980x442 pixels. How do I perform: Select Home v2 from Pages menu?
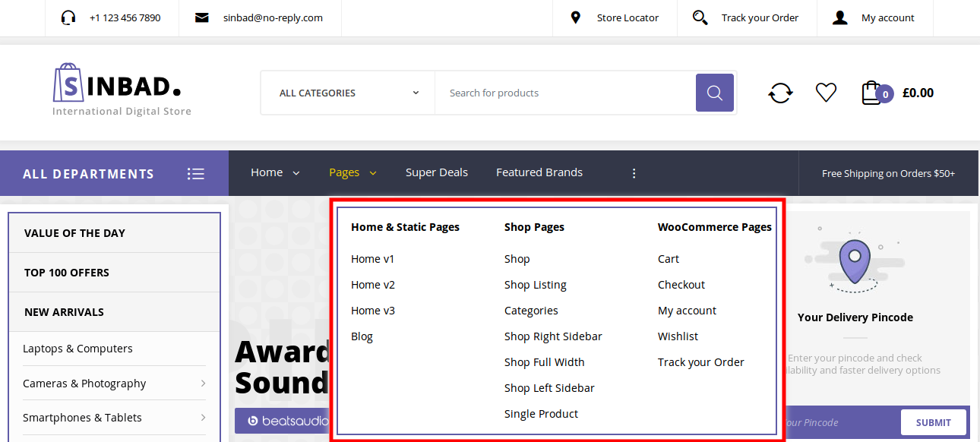[x=373, y=285]
